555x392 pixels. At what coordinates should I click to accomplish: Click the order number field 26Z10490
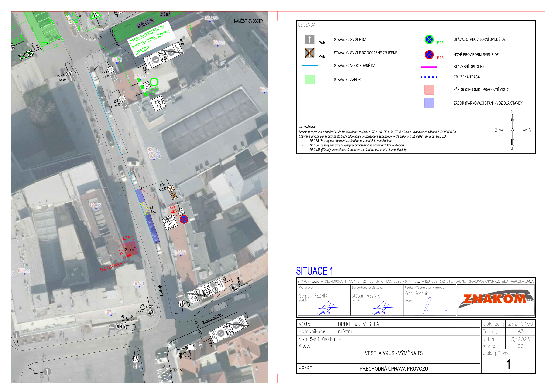tap(521, 324)
